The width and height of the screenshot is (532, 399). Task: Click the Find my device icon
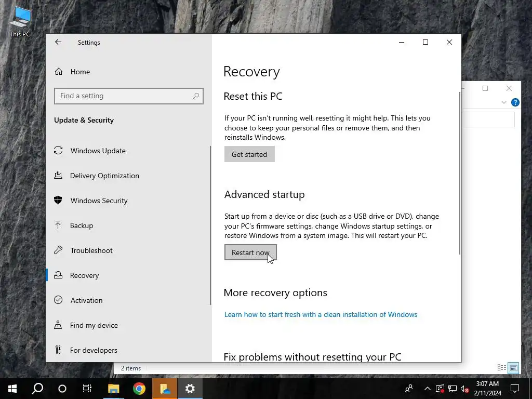(58, 325)
